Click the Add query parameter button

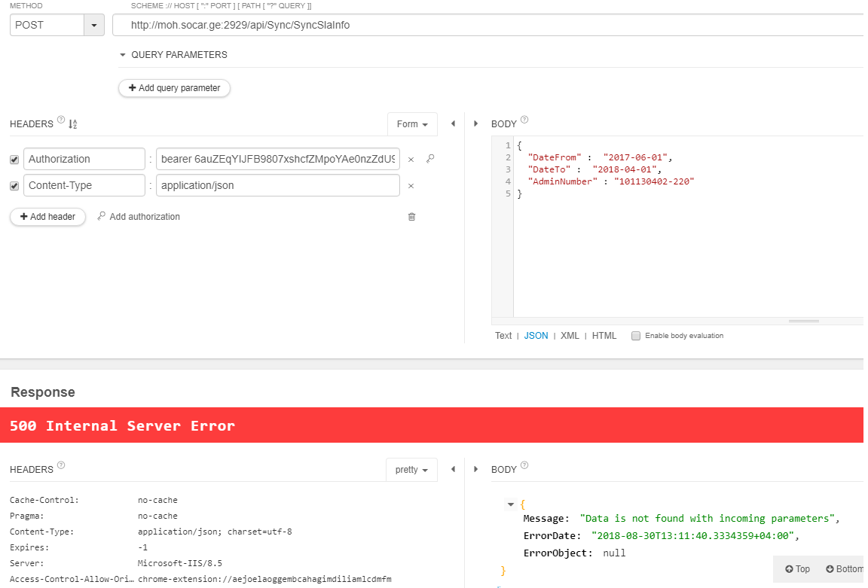pos(174,88)
